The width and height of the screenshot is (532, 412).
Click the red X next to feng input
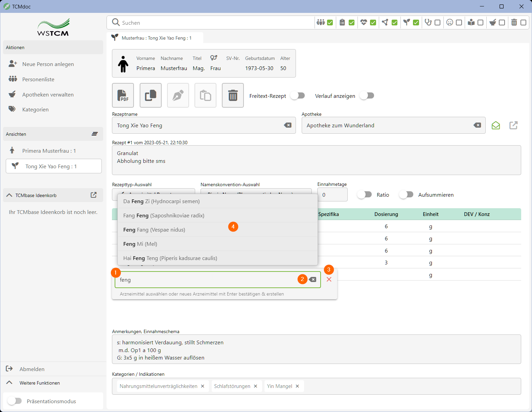point(329,279)
